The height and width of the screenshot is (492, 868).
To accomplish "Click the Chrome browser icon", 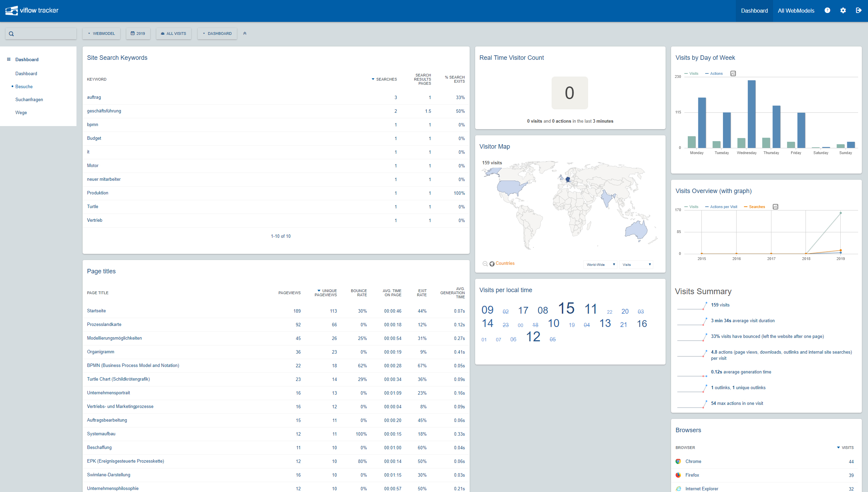I will coord(678,461).
